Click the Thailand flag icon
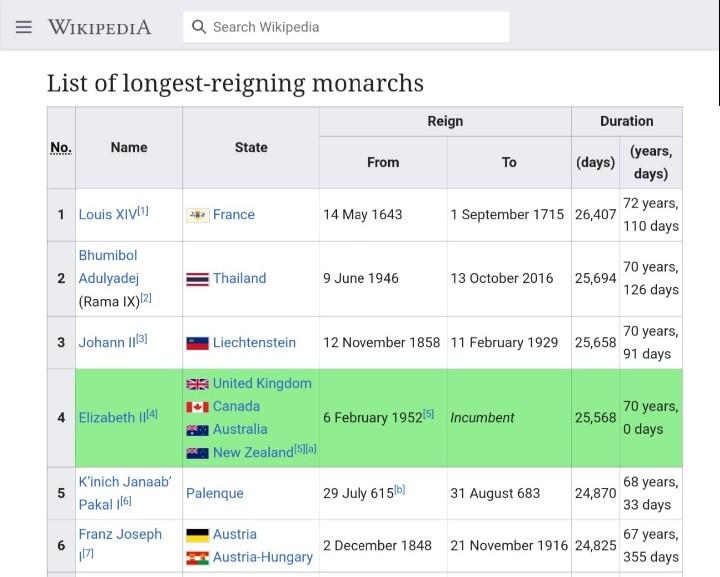Screen dimensions: 720x577 (x=197, y=279)
